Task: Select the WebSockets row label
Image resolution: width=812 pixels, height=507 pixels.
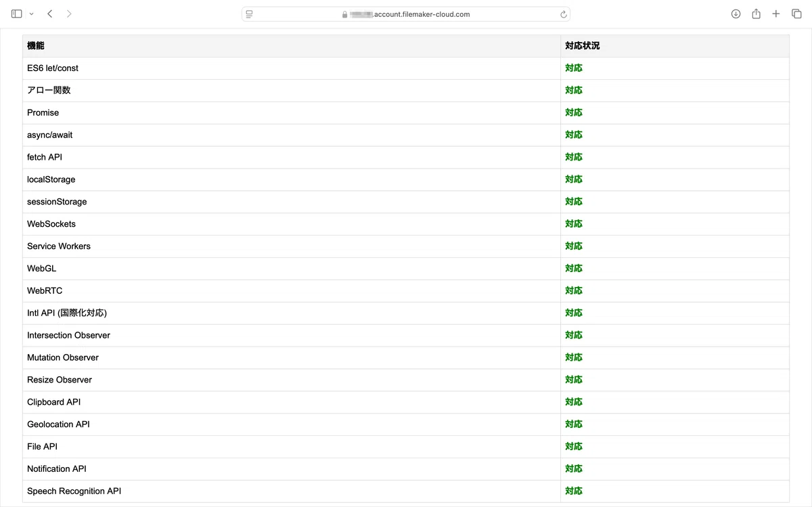Action: (x=51, y=224)
